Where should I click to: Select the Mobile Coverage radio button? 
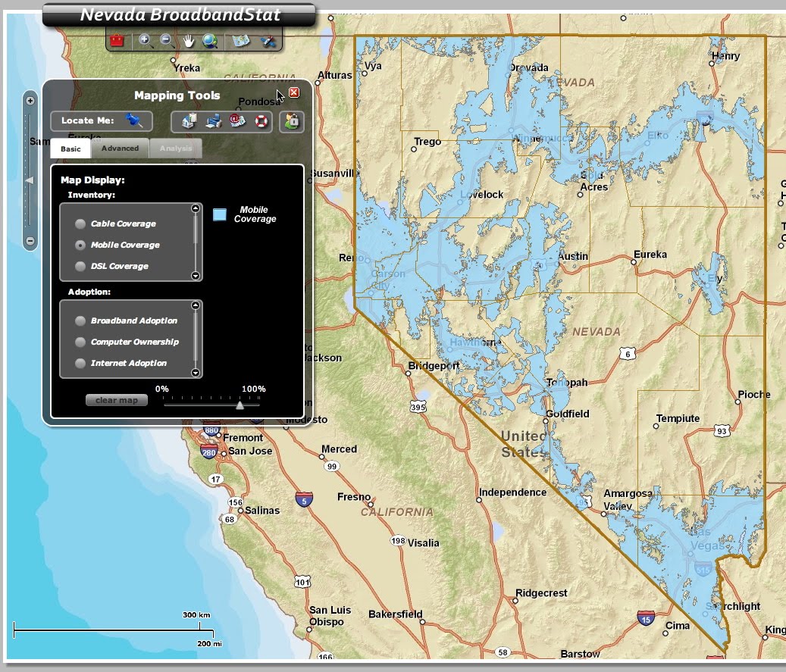pyautogui.click(x=80, y=245)
